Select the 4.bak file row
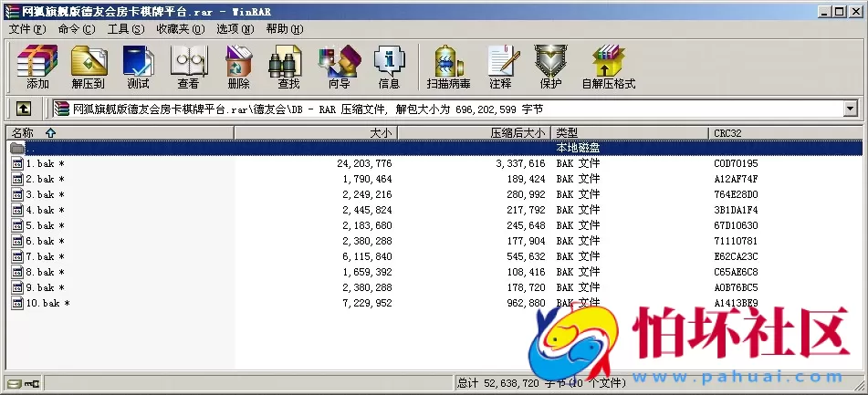The image size is (868, 395). pos(434,210)
